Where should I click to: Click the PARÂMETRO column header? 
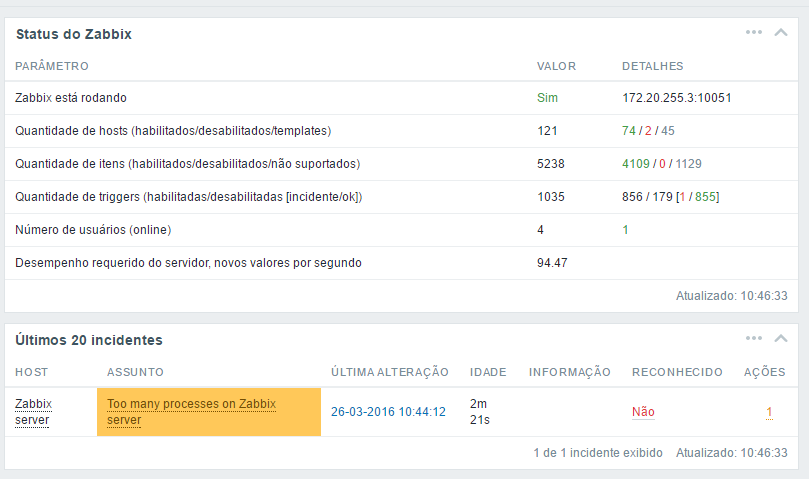click(x=52, y=66)
